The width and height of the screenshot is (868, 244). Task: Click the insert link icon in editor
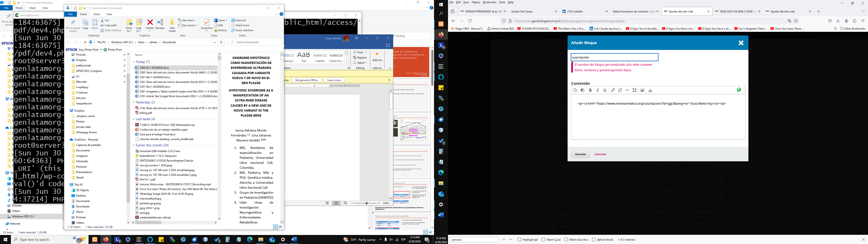click(x=613, y=90)
